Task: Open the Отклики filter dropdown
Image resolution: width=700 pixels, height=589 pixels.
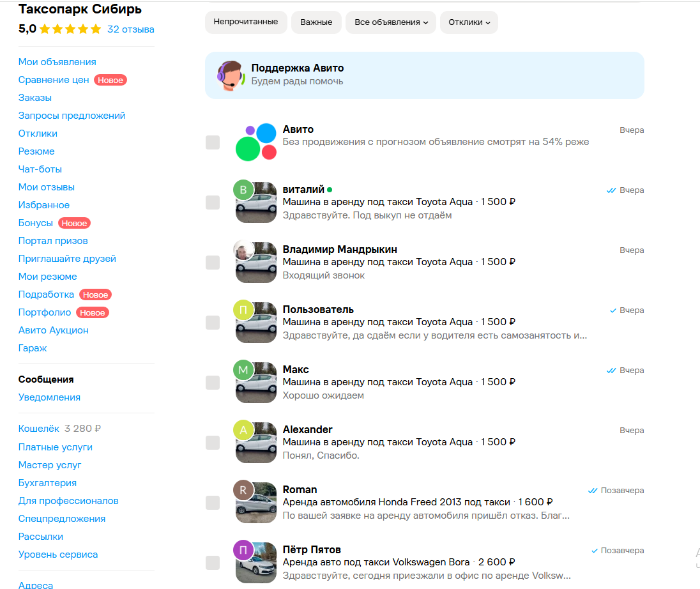Action: pos(469,22)
